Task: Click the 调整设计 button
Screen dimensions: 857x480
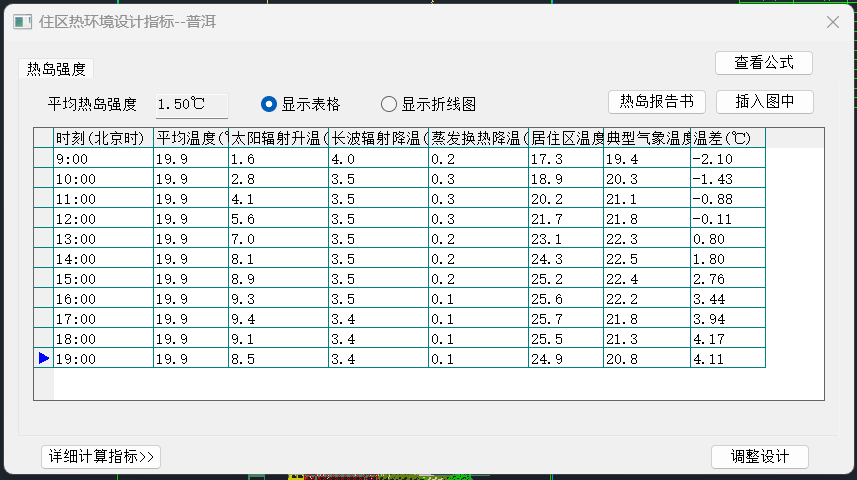Action: point(759,456)
